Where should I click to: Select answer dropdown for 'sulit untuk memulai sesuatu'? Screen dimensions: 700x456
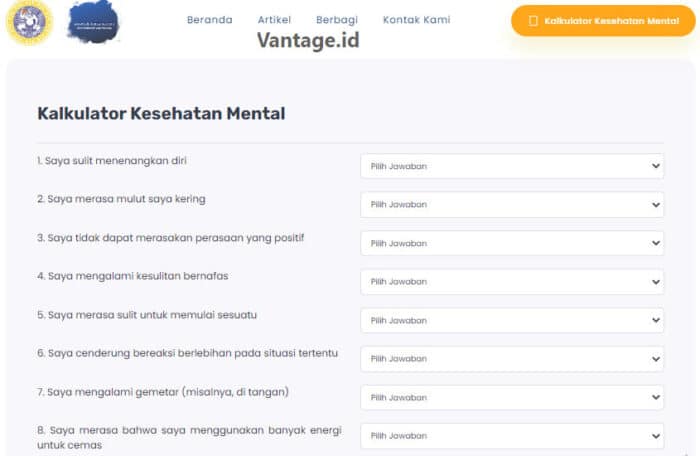[512, 321]
